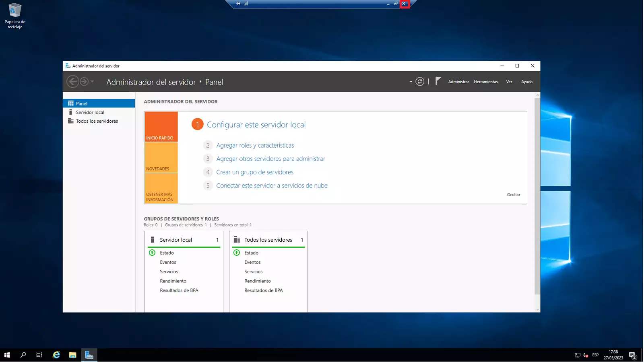
Task: Click Agregar roles y características link
Action: (x=255, y=146)
